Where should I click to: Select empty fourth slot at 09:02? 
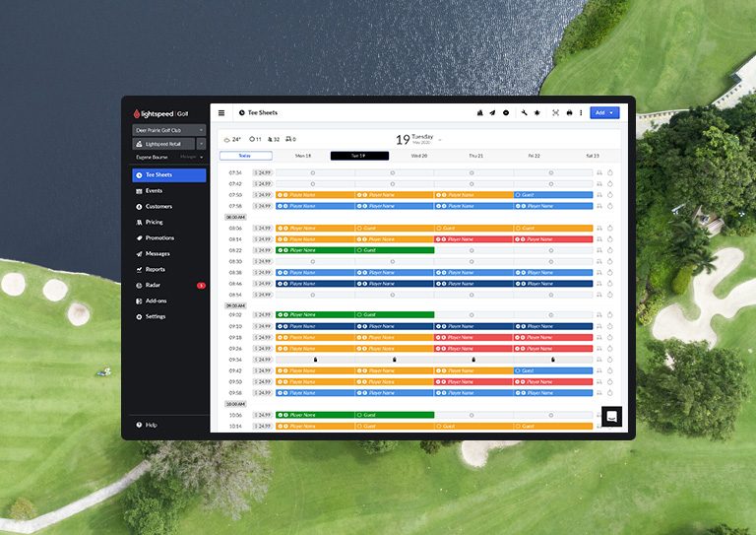[553, 315]
